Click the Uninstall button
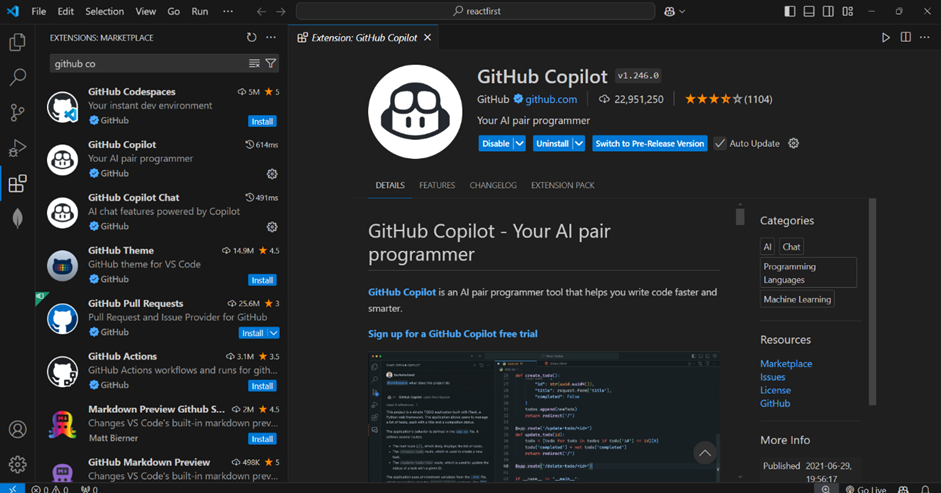 click(552, 144)
